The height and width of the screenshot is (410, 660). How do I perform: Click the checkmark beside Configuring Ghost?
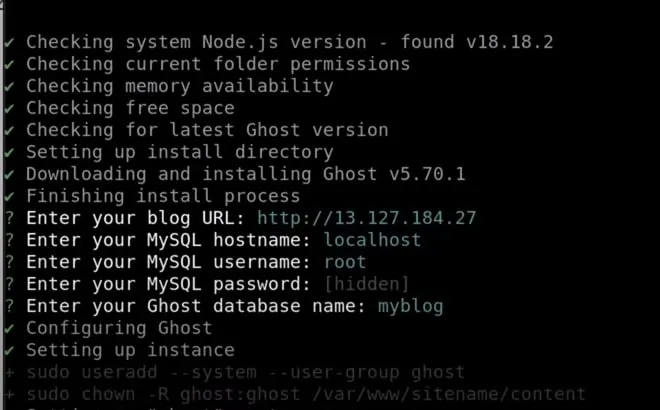tap(7, 328)
